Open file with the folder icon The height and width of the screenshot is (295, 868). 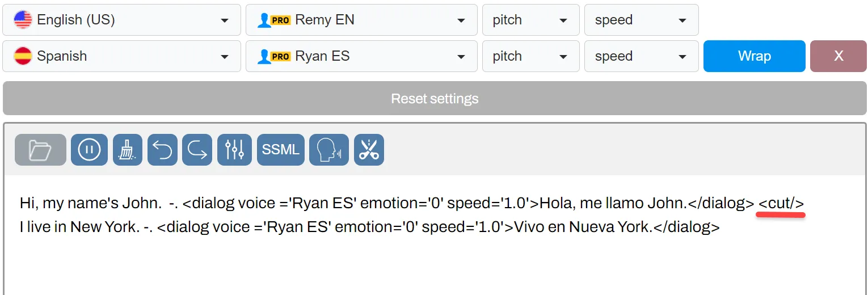click(x=40, y=150)
